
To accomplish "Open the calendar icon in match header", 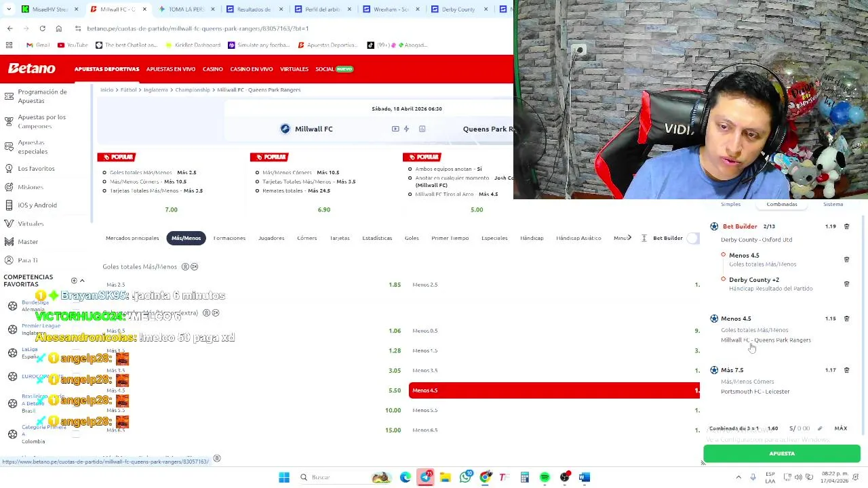I will pos(422,129).
